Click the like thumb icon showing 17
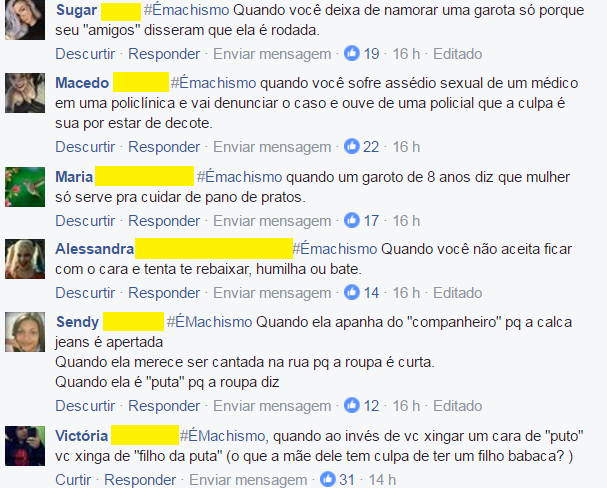The width and height of the screenshot is (607, 488). tap(352, 220)
